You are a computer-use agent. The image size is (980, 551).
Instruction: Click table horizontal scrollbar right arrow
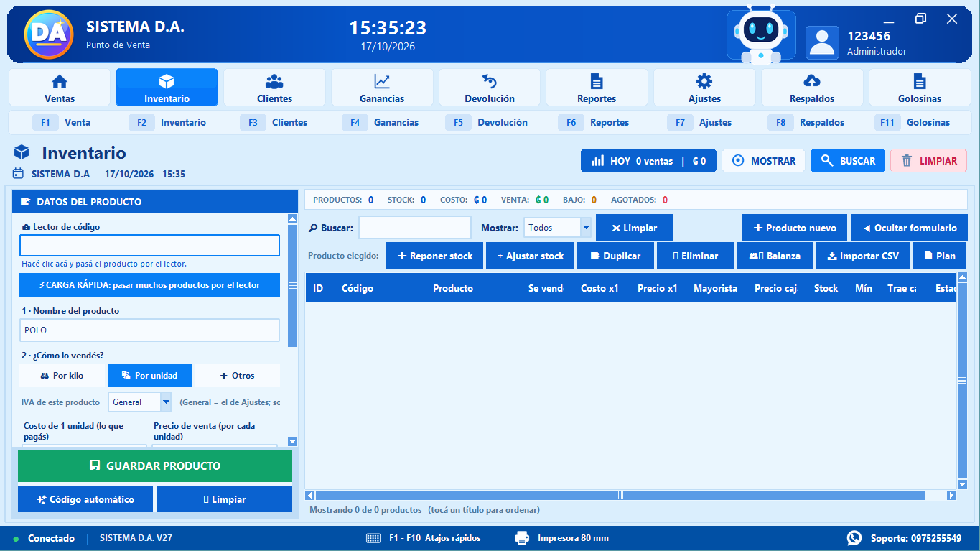[952, 495]
